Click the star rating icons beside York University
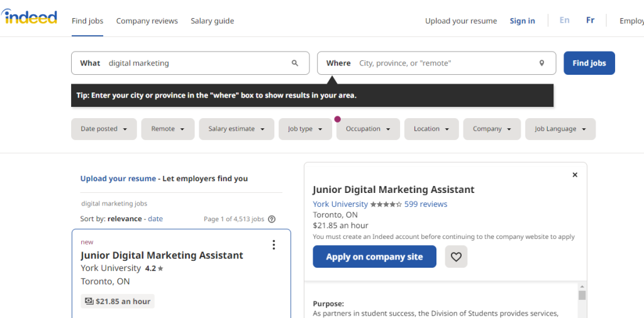This screenshot has width=644, height=318. [386, 204]
